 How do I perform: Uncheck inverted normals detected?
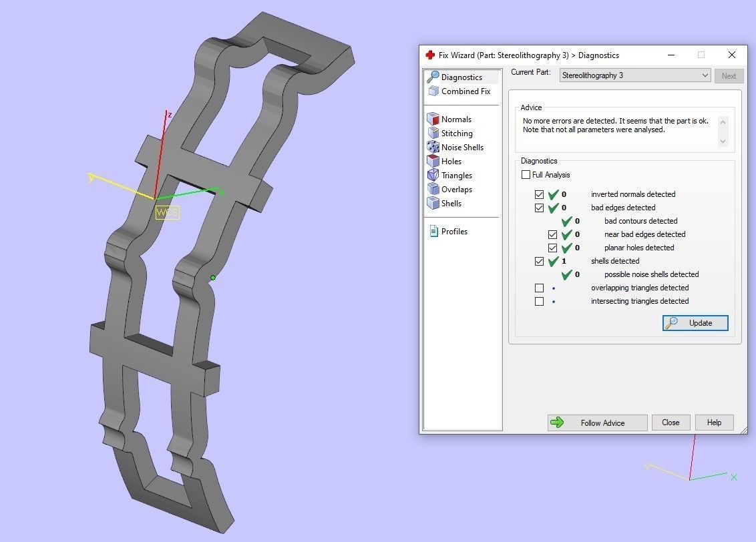pyautogui.click(x=539, y=194)
